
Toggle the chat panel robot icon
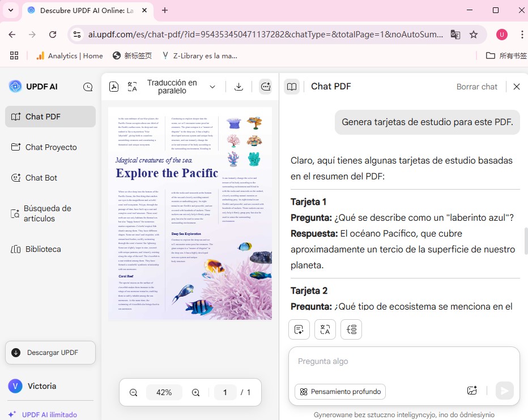pyautogui.click(x=265, y=87)
